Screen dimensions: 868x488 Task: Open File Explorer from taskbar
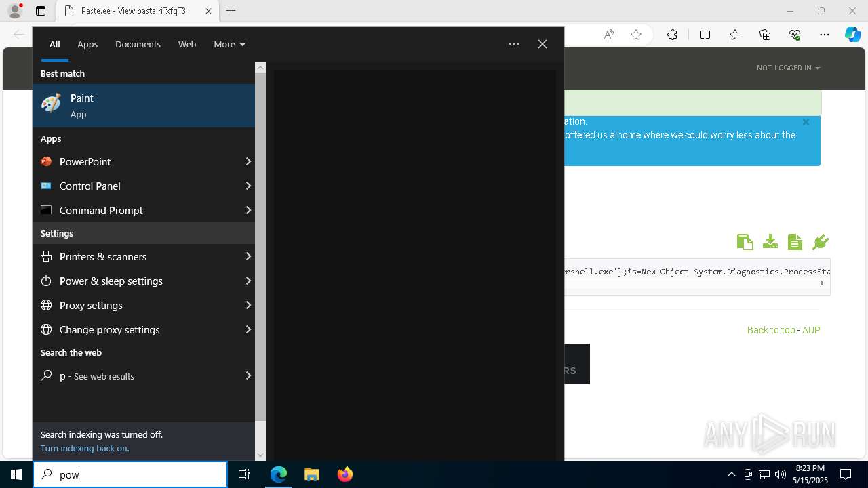pyautogui.click(x=311, y=474)
